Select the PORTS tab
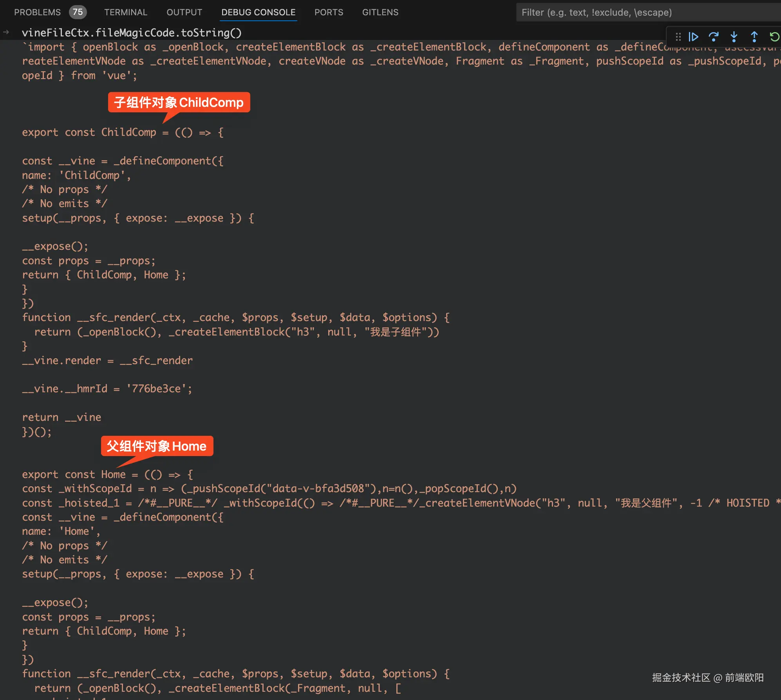The image size is (781, 700). pyautogui.click(x=329, y=12)
